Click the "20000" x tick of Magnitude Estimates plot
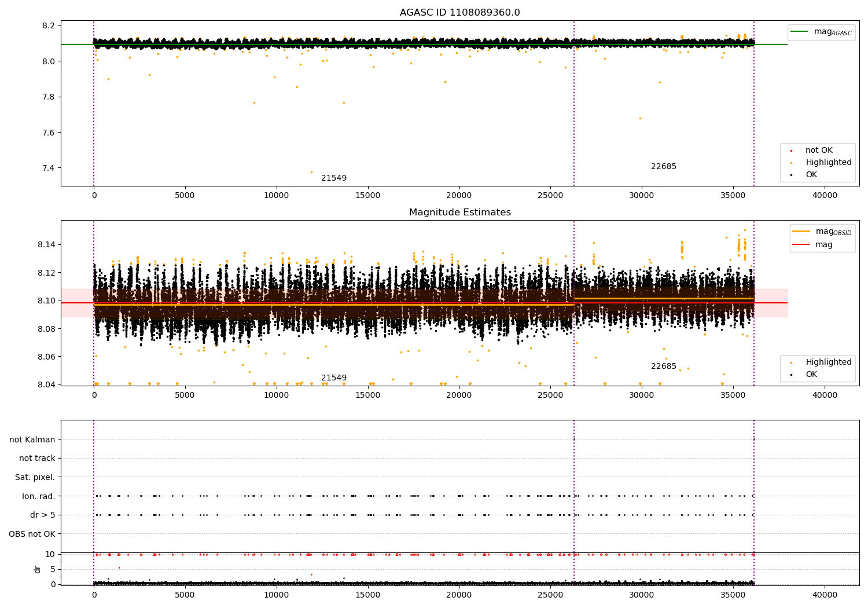 pyautogui.click(x=459, y=395)
